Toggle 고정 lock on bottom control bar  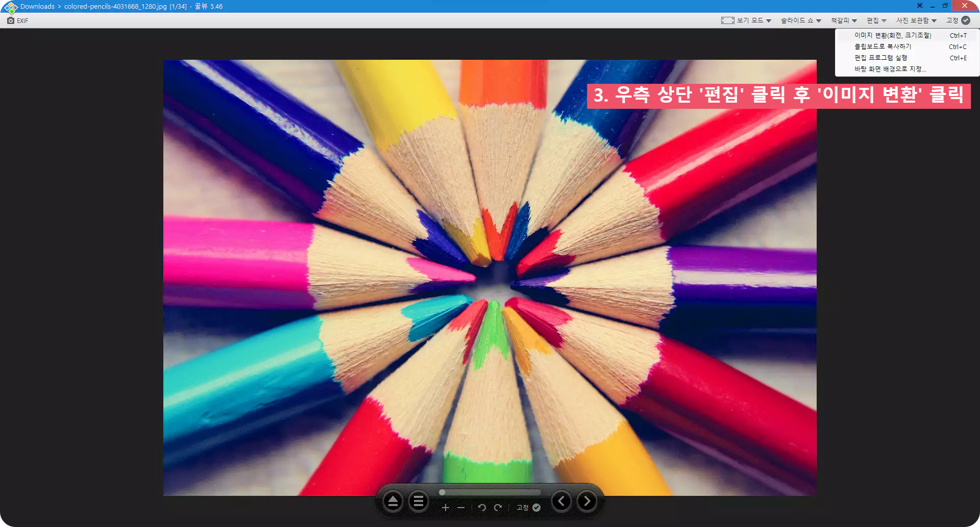tap(528, 508)
